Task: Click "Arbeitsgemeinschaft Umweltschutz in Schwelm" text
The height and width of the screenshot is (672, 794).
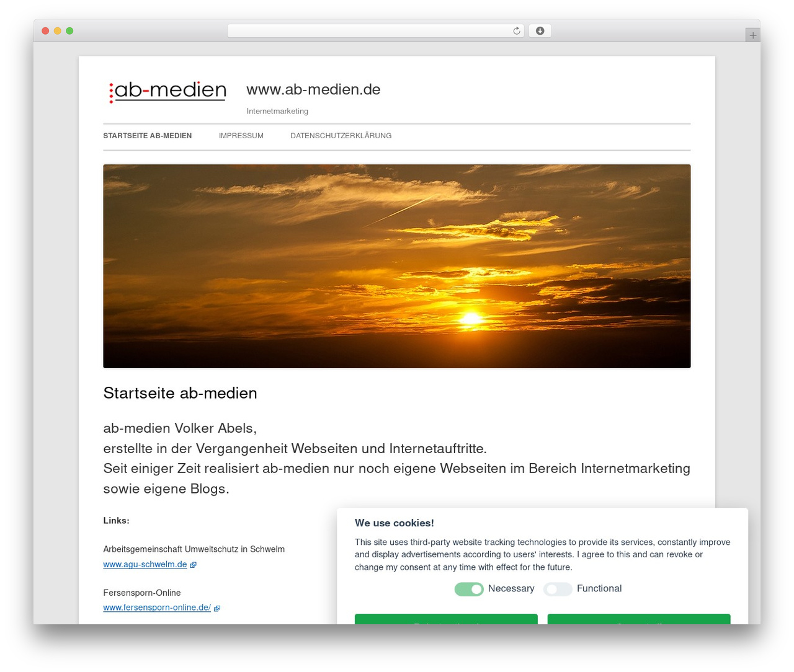Action: click(x=194, y=549)
